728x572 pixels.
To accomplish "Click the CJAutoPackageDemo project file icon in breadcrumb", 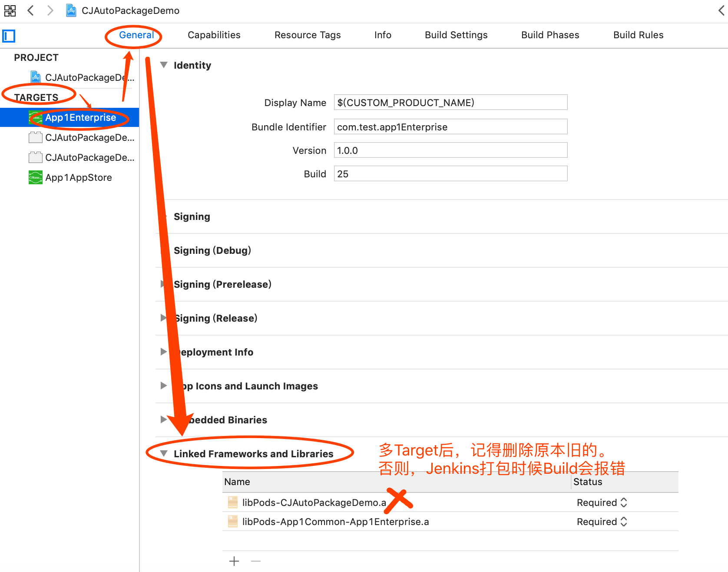I will click(x=71, y=10).
